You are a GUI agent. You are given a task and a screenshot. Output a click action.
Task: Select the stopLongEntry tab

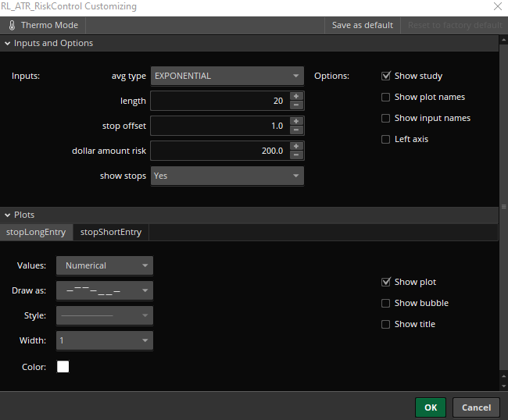pos(36,232)
